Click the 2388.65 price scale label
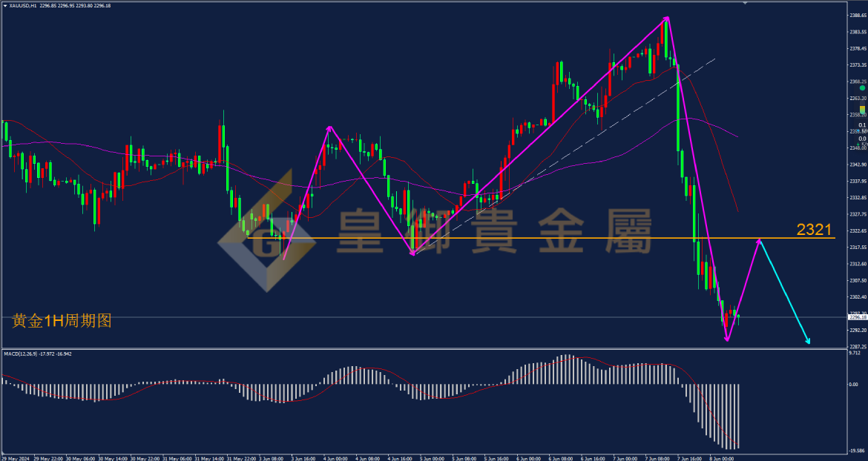 click(856, 15)
